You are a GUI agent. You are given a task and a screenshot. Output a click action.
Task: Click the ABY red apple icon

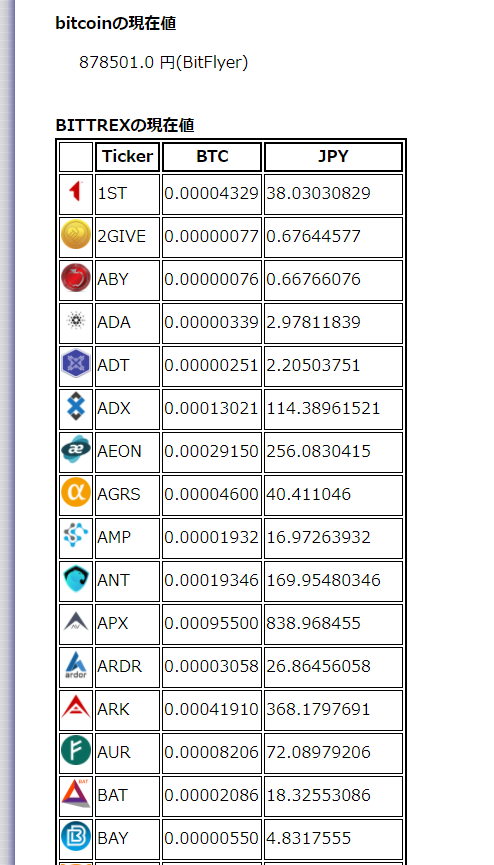point(76,278)
